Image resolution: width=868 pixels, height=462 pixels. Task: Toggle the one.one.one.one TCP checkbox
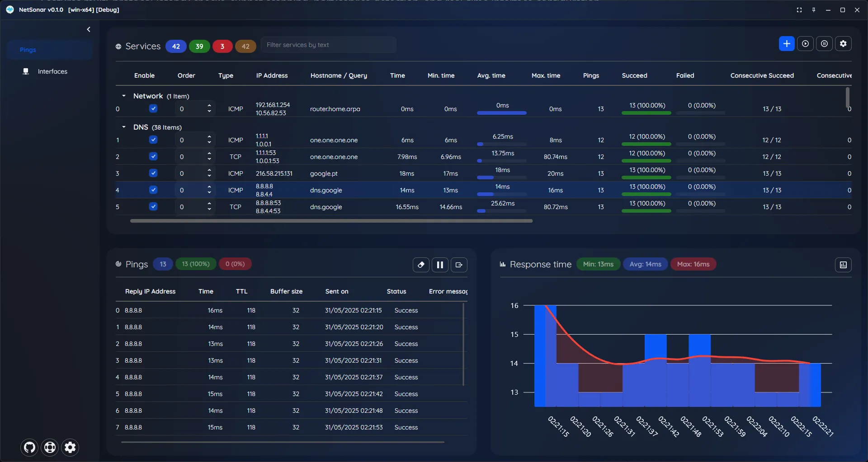(x=153, y=156)
